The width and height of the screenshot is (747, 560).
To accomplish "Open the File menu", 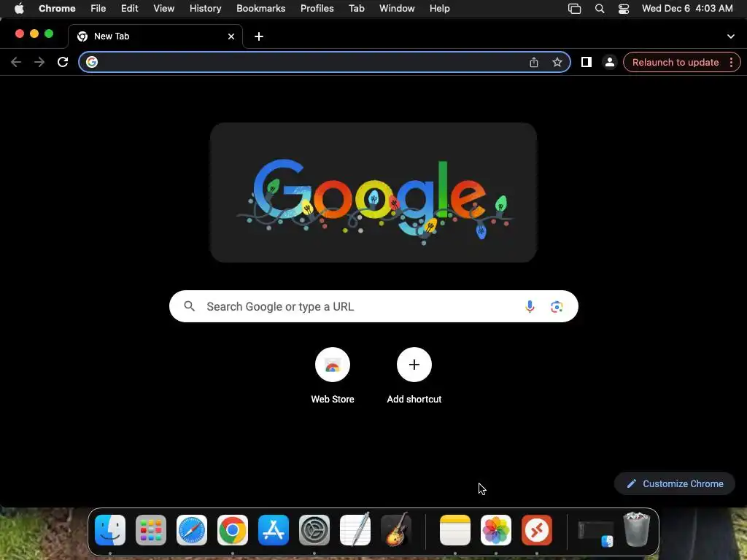I will (x=98, y=8).
